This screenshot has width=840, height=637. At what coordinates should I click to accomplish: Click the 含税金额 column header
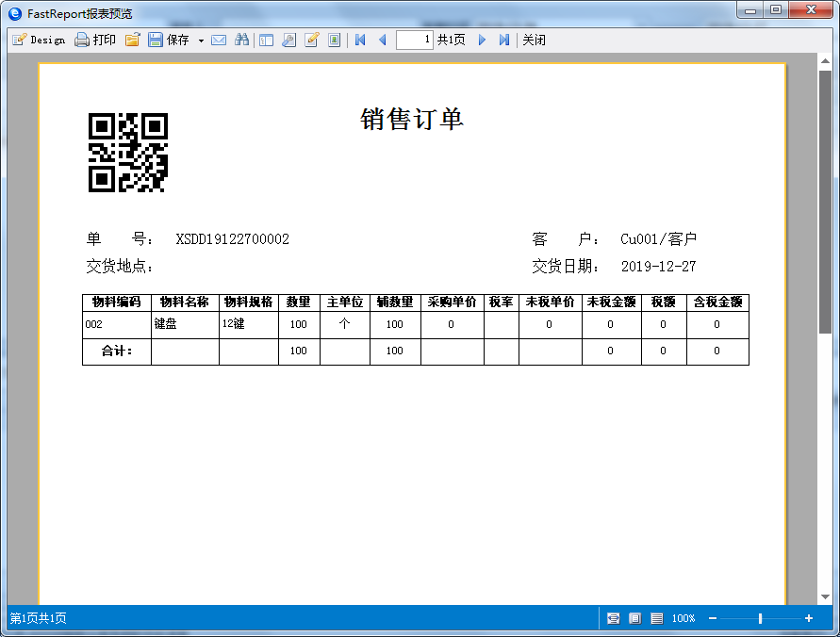coord(717,302)
